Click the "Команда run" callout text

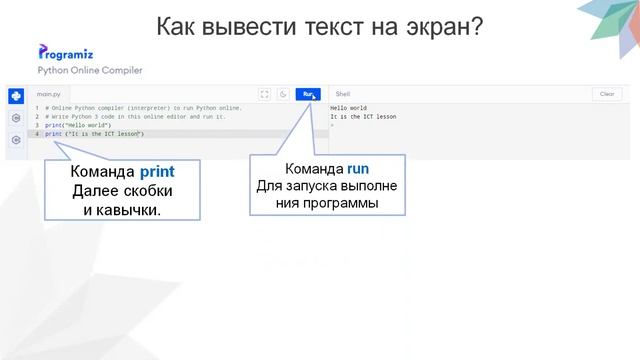(x=327, y=169)
